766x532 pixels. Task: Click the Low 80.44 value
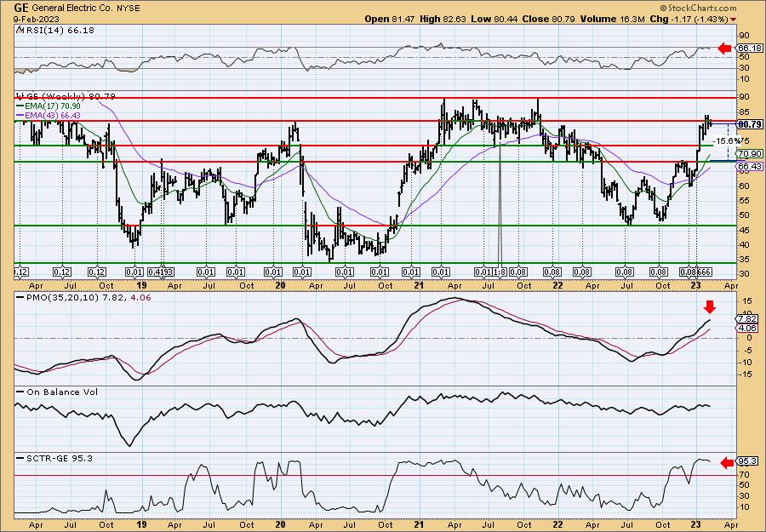point(494,19)
